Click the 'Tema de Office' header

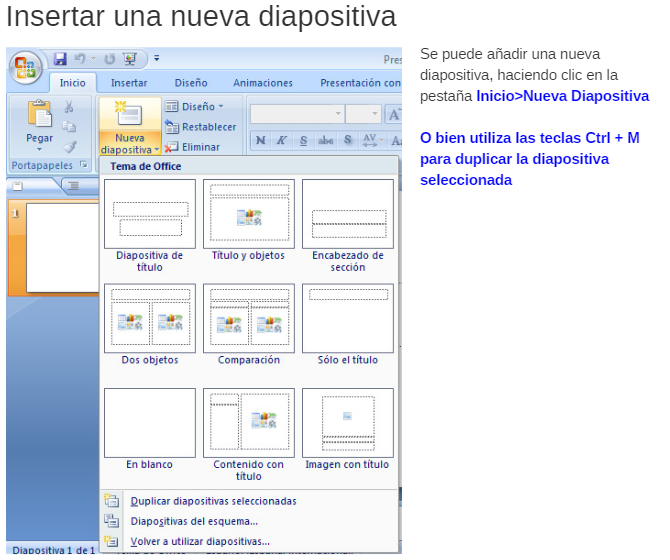[145, 166]
